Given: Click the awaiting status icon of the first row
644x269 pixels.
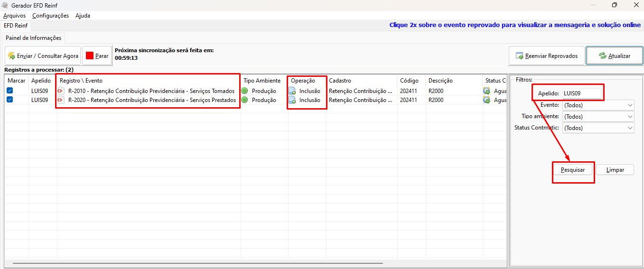Looking at the screenshot, I should 486,91.
